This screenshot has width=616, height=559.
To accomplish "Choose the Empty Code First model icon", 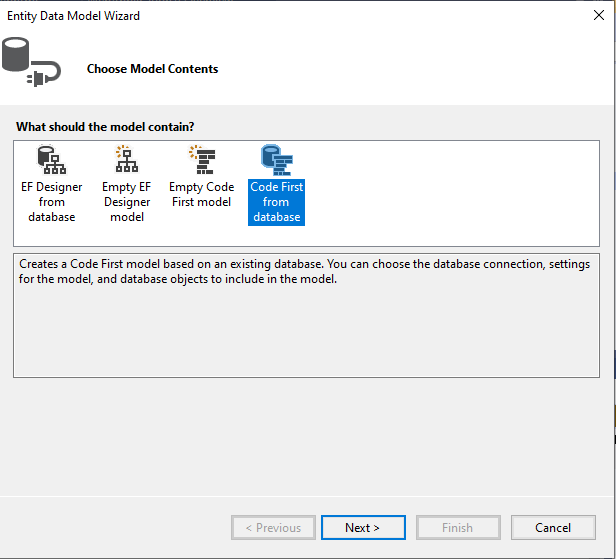I will pos(201,160).
